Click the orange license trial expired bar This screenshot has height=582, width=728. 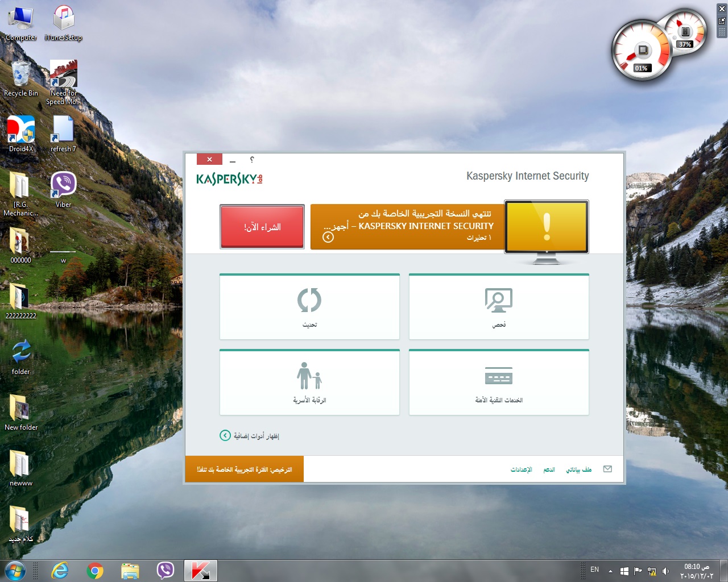tap(245, 469)
